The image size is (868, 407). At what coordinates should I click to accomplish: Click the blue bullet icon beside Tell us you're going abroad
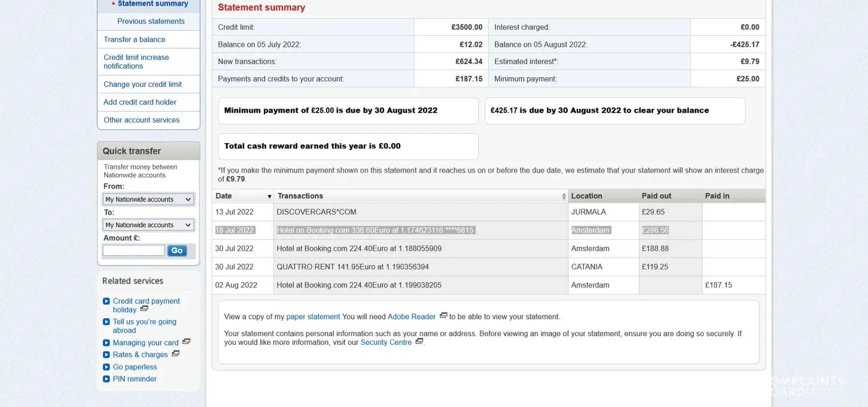(106, 322)
